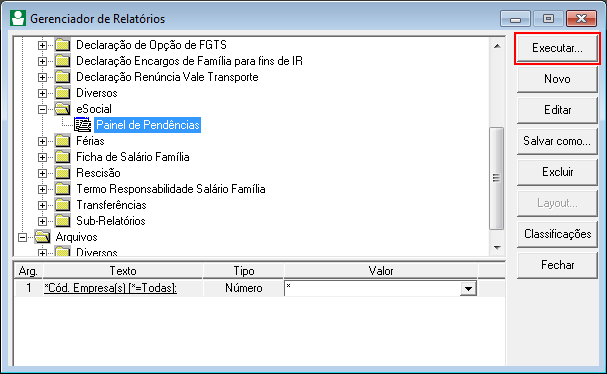Click Declaração de Opção de FGTS folder icon
Screen dimensions: 607x374
pyautogui.click(x=62, y=45)
